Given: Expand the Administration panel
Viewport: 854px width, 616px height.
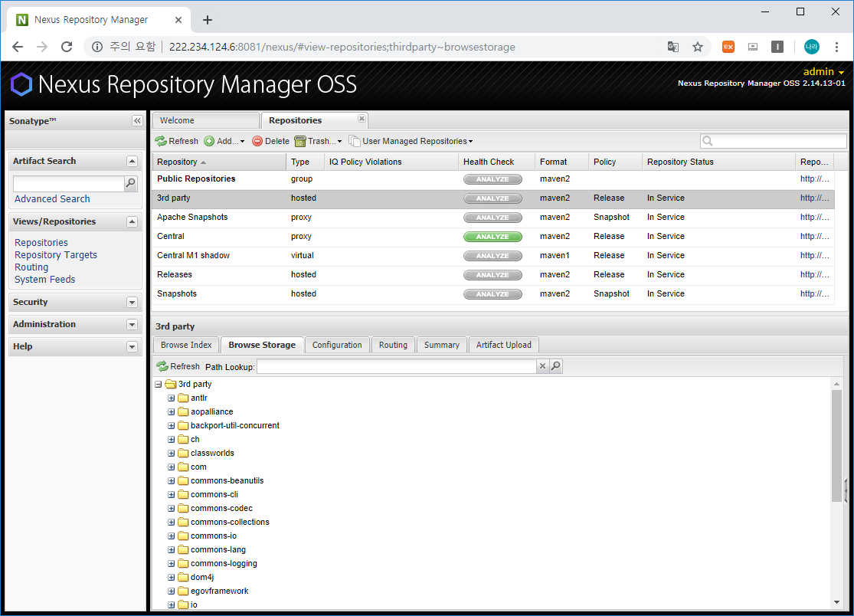Looking at the screenshot, I should pyautogui.click(x=132, y=325).
